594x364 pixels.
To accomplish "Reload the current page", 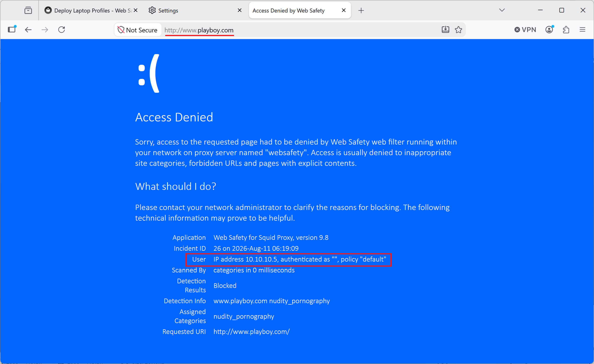I will tap(62, 30).
